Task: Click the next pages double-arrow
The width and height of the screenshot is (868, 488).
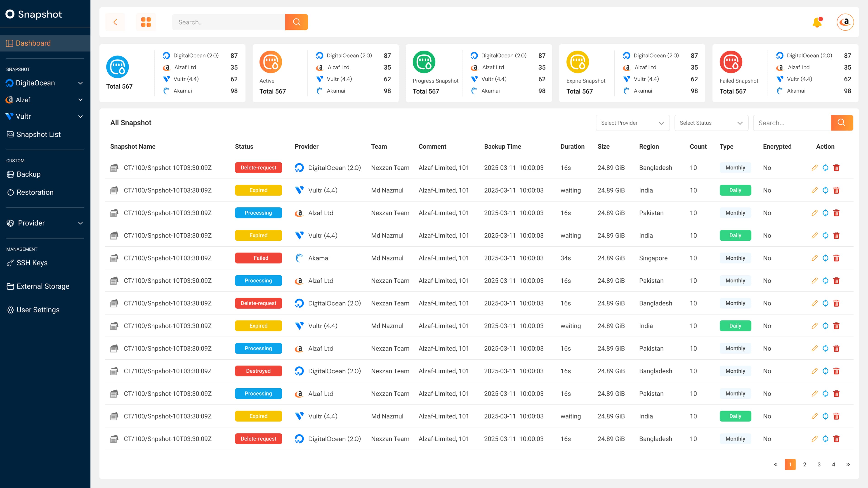Action: coord(848,465)
